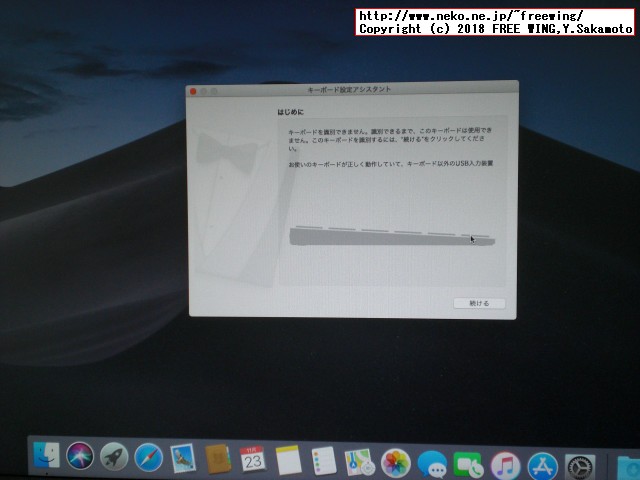Open Messages speech bubble icon
This screenshot has height=480, width=640.
tap(432, 465)
